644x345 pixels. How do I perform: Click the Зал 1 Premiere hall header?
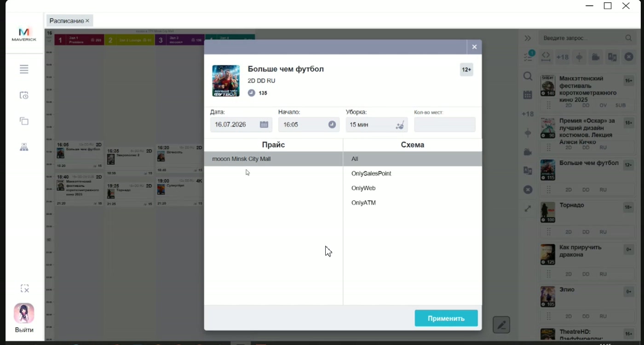(x=79, y=40)
